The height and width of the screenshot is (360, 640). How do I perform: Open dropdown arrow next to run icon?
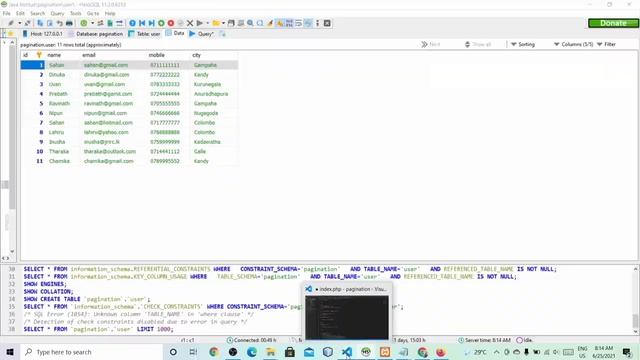click(207, 23)
